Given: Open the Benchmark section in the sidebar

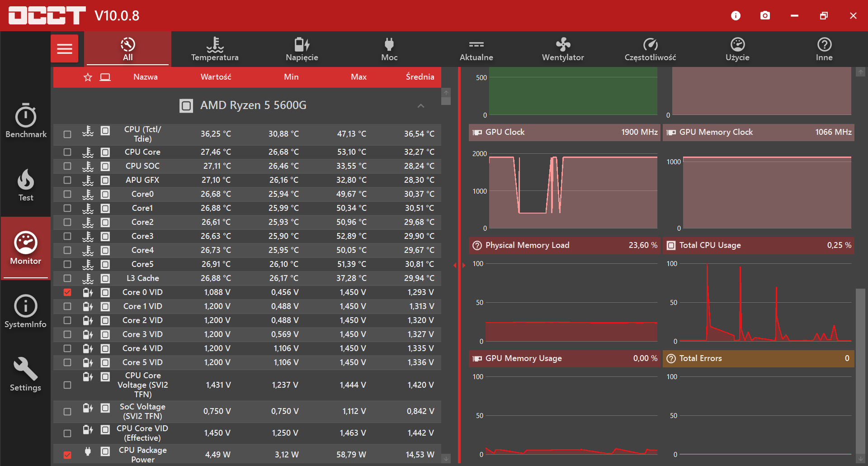Looking at the screenshot, I should [x=26, y=121].
